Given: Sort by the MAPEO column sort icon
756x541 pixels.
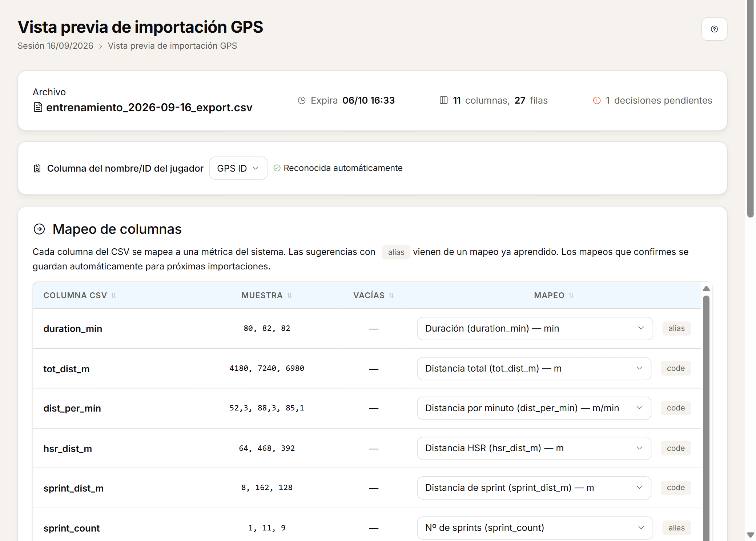Looking at the screenshot, I should coord(571,296).
